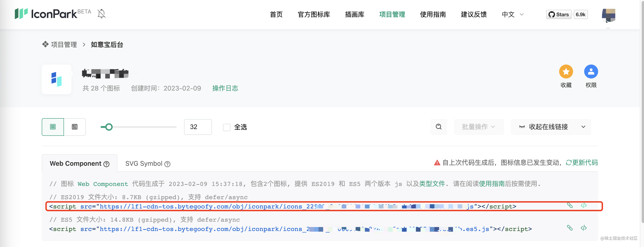
Task: Open the 批量操作 dropdown
Action: pyautogui.click(x=479, y=127)
